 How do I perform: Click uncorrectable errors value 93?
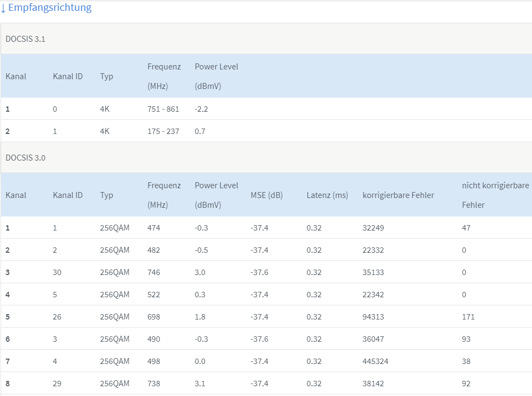(466, 339)
